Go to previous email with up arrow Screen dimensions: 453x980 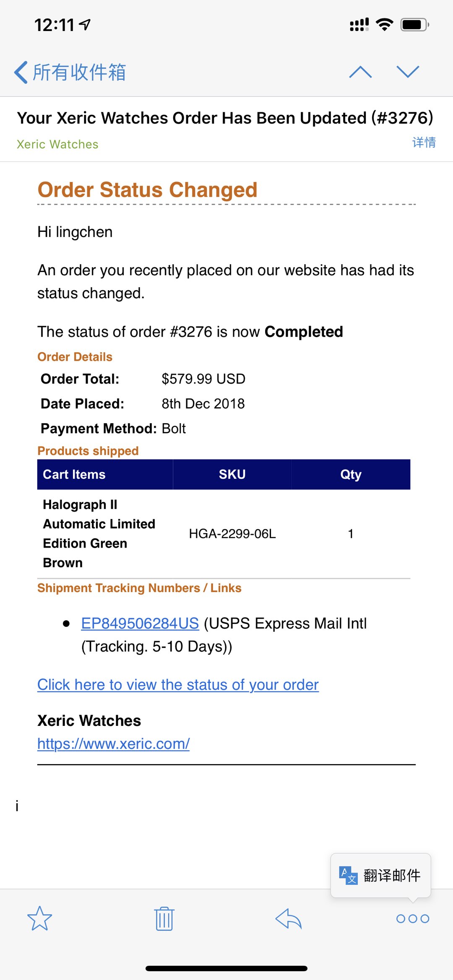point(360,72)
